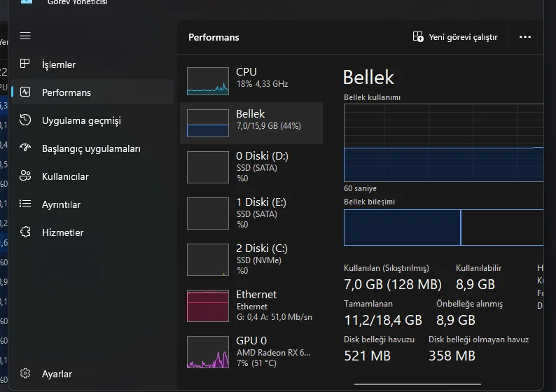Image resolution: width=556 pixels, height=392 pixels.
Task: Open the Ayrıntılar details list icon
Action: pyautogui.click(x=25, y=204)
